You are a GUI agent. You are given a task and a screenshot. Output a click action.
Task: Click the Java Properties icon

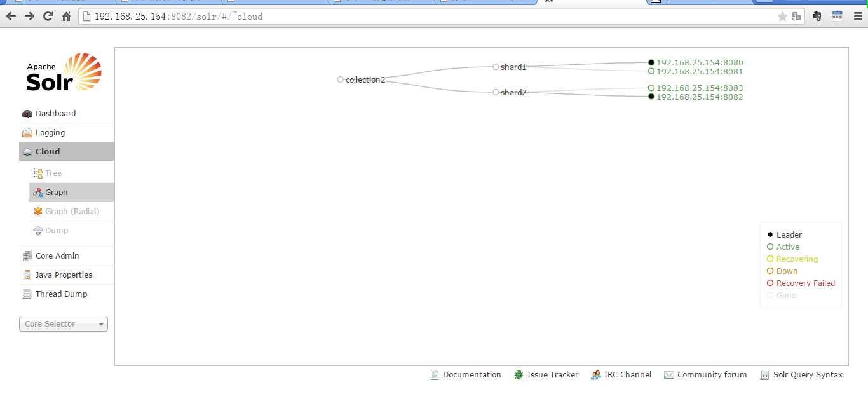27,275
